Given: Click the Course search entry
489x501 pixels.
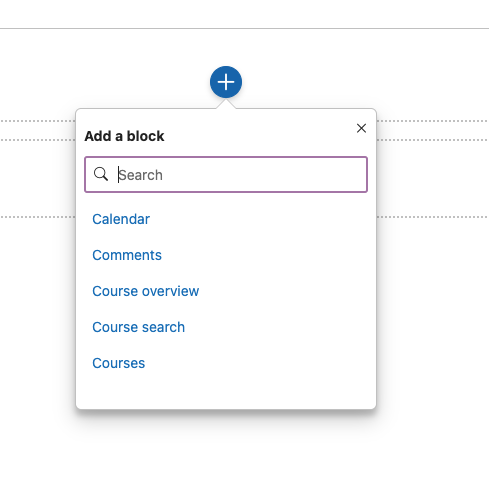Looking at the screenshot, I should coord(139,327).
